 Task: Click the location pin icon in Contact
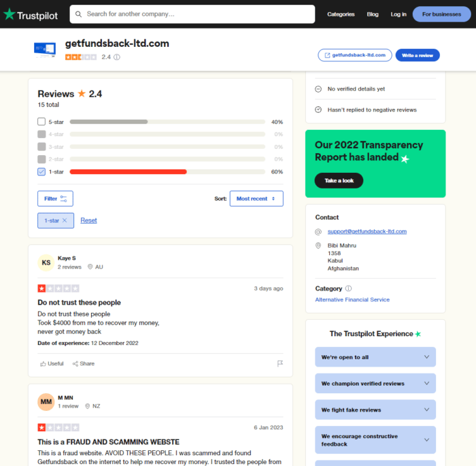pyautogui.click(x=318, y=246)
